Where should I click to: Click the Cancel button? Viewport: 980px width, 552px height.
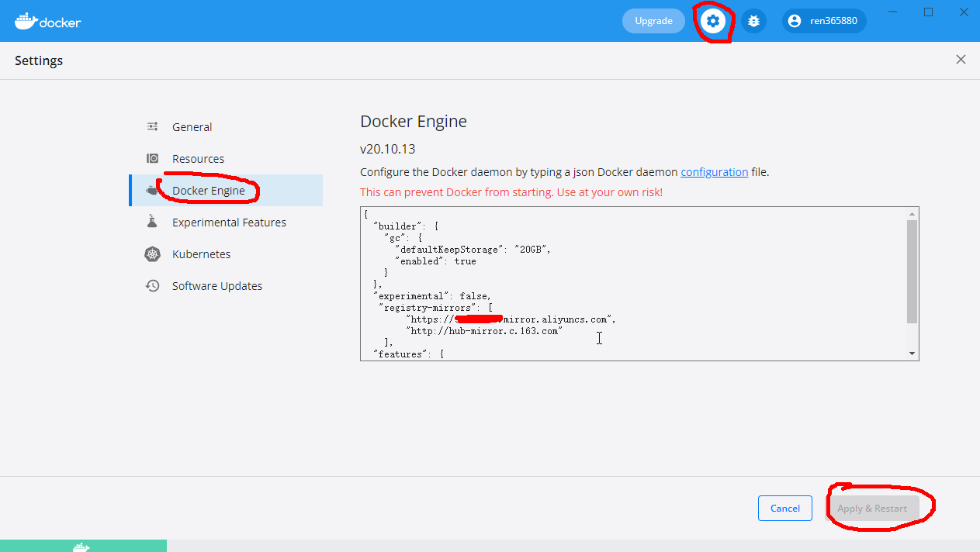[785, 508]
